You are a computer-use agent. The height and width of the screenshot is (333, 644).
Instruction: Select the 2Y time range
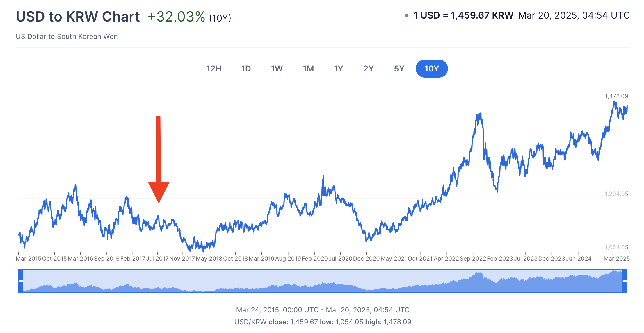tap(369, 69)
